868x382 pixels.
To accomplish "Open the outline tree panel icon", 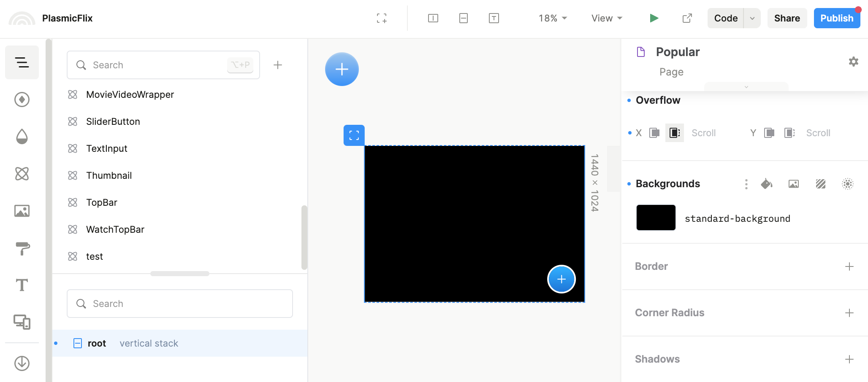I will coord(22,62).
